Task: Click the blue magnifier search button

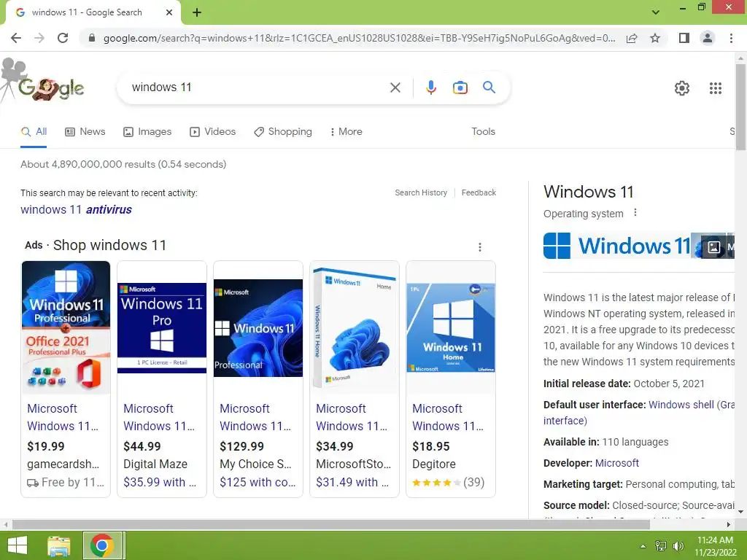Action: click(489, 87)
